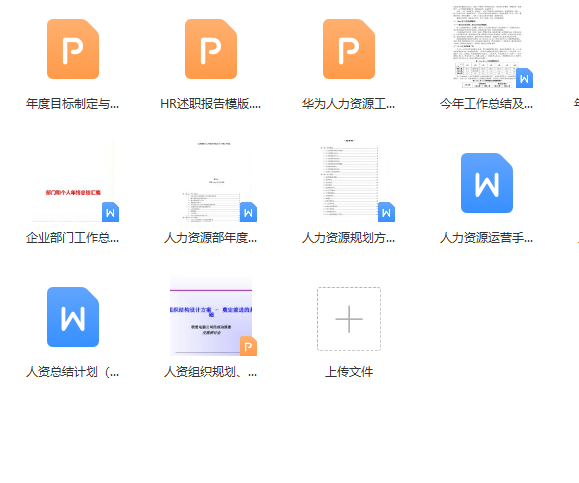Select file name 人资组织规划、...

click(210, 371)
